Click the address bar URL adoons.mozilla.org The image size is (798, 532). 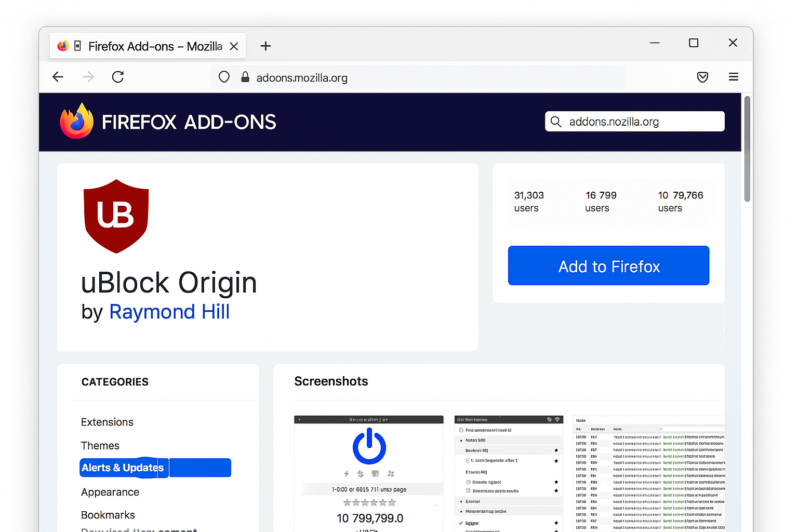click(x=302, y=77)
